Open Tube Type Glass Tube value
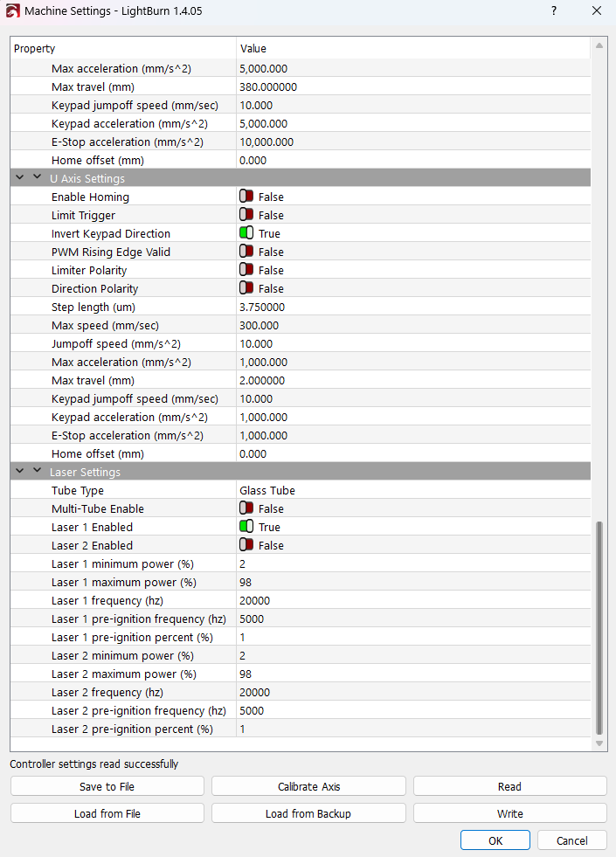This screenshot has height=857, width=616. (x=266, y=490)
